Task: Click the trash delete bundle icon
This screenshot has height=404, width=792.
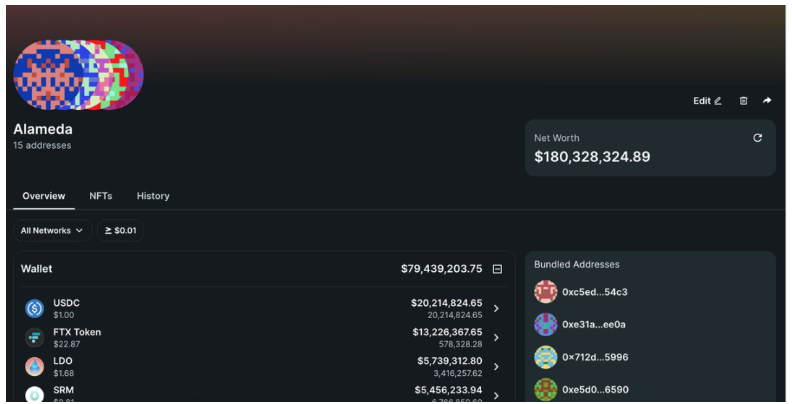Action: tap(743, 101)
